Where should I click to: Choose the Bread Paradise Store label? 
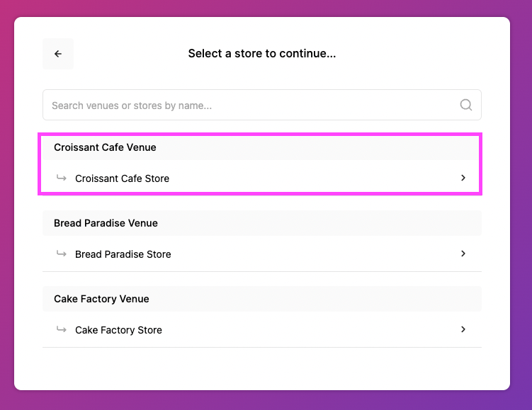click(123, 254)
